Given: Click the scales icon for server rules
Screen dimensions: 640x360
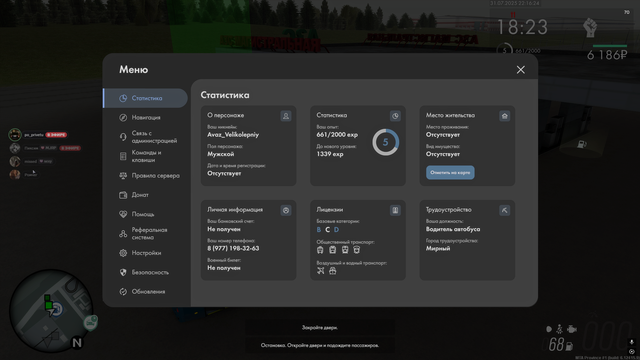Looking at the screenshot, I should pos(123,176).
